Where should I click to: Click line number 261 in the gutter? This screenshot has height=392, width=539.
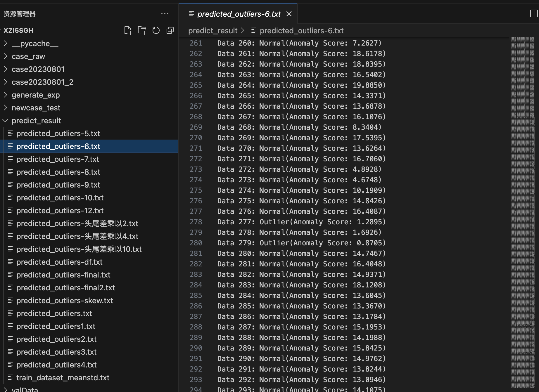(196, 43)
